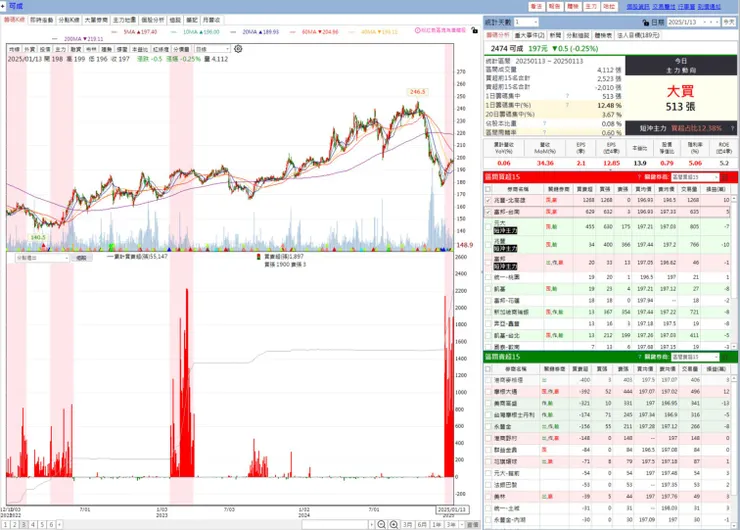Open the 新聞 tab

pyautogui.click(x=555, y=35)
